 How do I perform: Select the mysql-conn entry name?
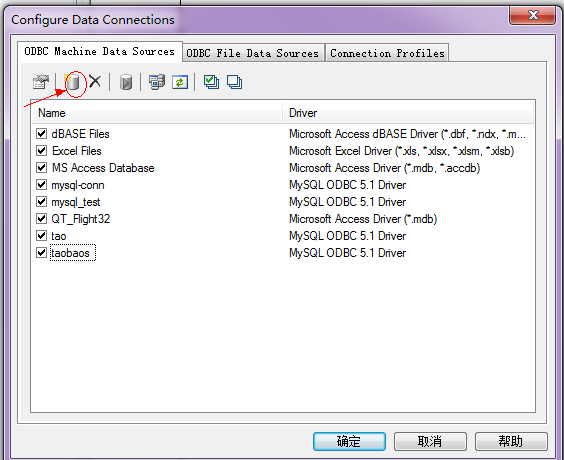78,185
